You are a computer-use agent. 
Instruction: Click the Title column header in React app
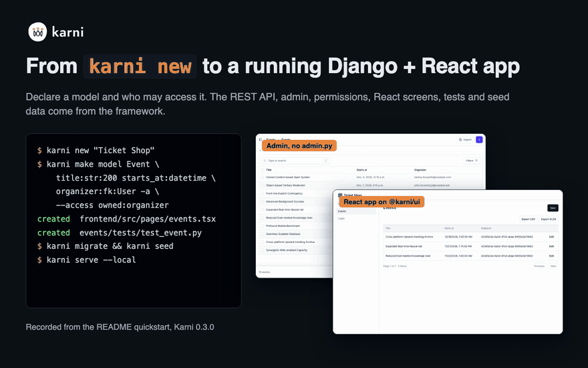point(388,228)
